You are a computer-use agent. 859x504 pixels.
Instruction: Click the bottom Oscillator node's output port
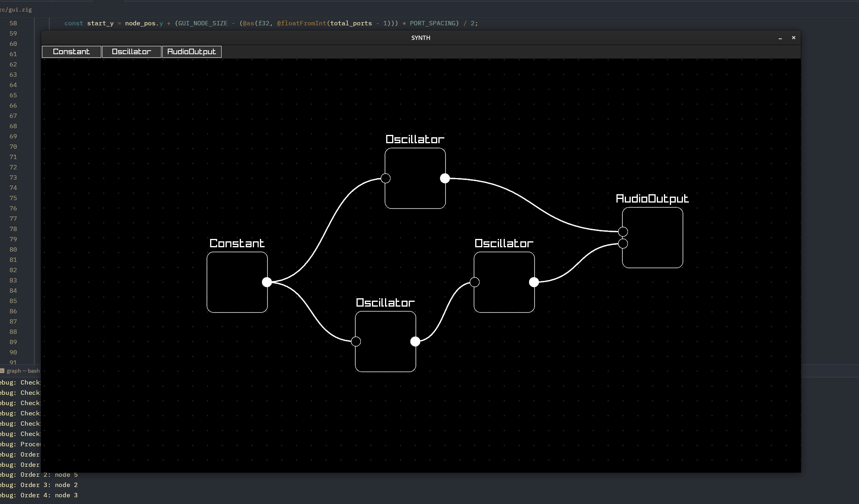[x=415, y=341]
